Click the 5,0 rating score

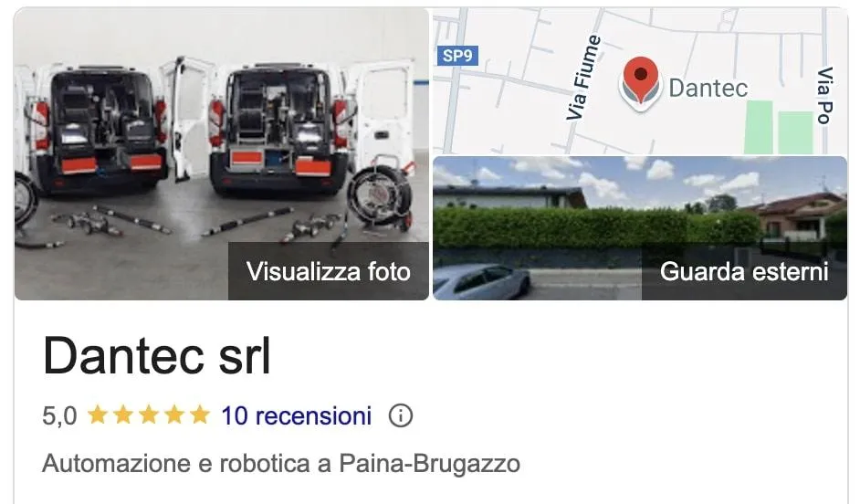pyautogui.click(x=59, y=415)
